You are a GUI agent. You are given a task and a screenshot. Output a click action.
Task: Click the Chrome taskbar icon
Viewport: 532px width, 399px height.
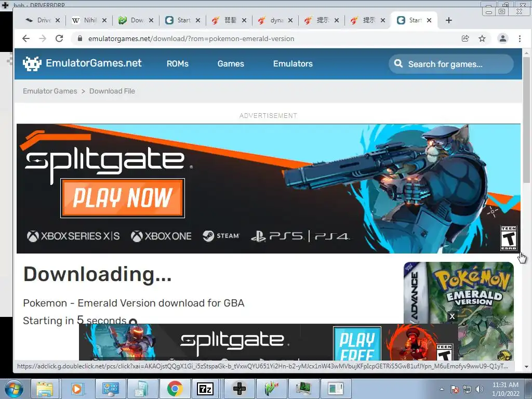pyautogui.click(x=175, y=389)
